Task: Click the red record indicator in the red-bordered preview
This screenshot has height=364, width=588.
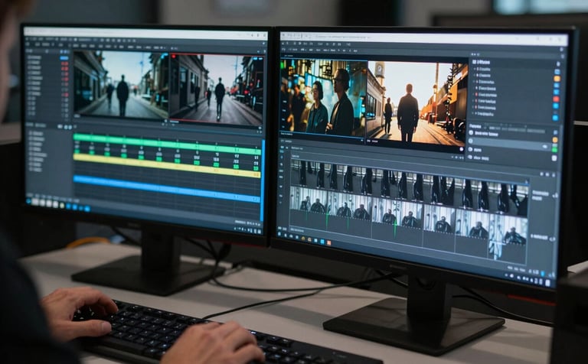Action: pos(174,57)
